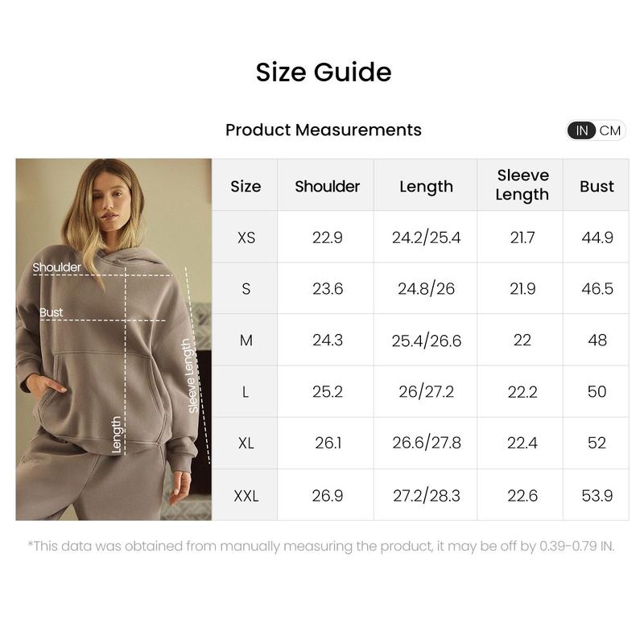The width and height of the screenshot is (644, 644).
Task: Click the 24.2/25.4 length cell
Action: coord(426,237)
